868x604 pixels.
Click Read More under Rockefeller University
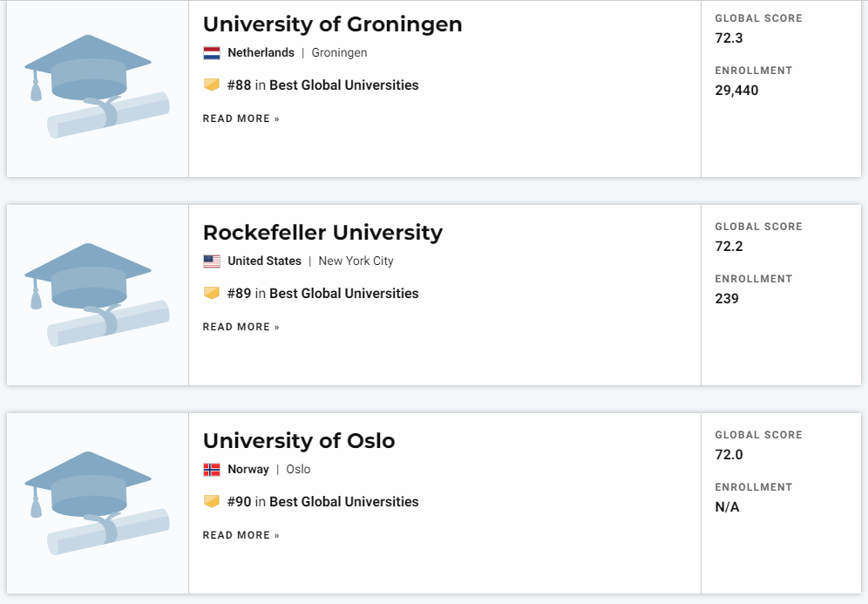[241, 327]
